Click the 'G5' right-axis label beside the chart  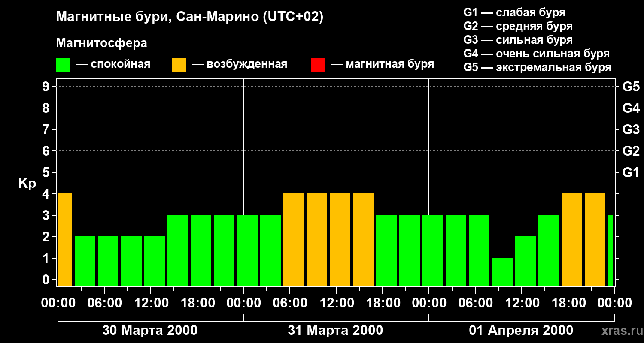(631, 87)
